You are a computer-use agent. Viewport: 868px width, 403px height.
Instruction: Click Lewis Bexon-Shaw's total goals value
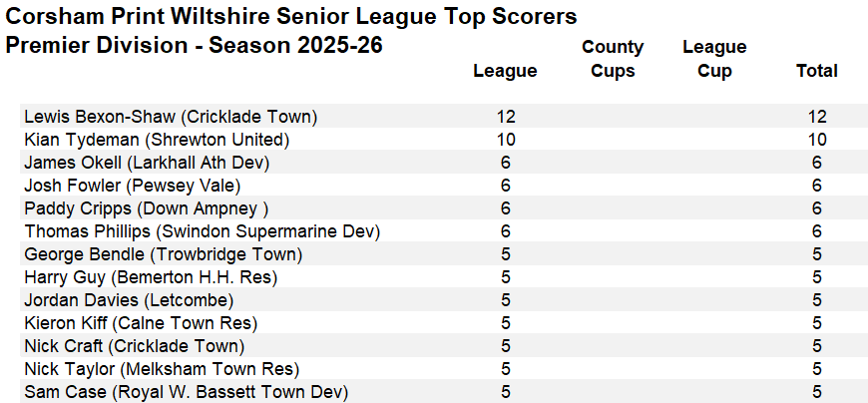(818, 117)
